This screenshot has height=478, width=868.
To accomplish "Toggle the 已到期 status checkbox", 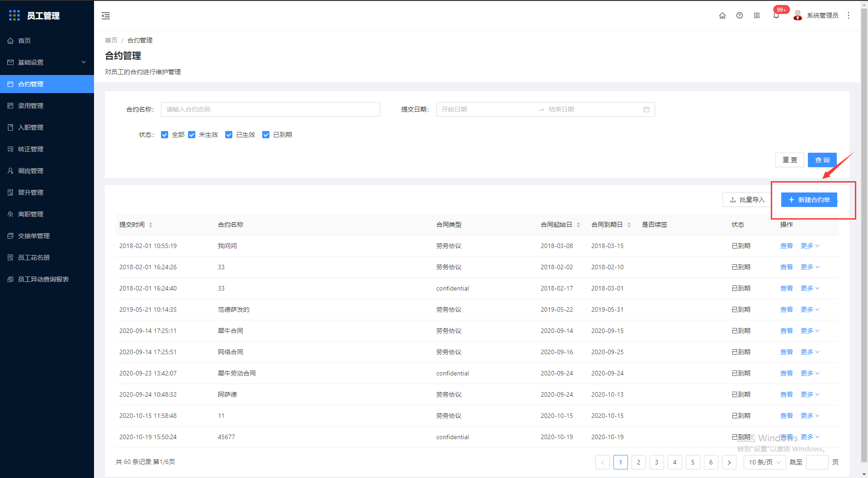I will click(266, 135).
